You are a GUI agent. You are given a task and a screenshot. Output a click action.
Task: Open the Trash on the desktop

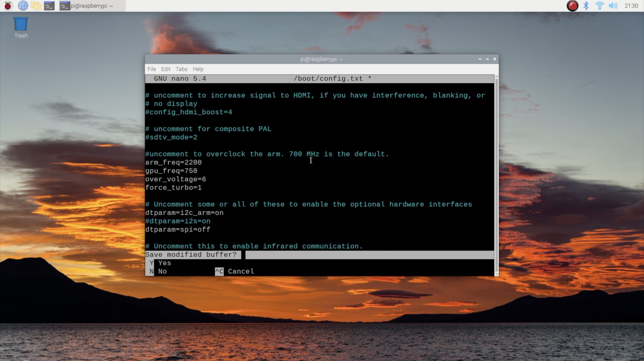[21, 25]
